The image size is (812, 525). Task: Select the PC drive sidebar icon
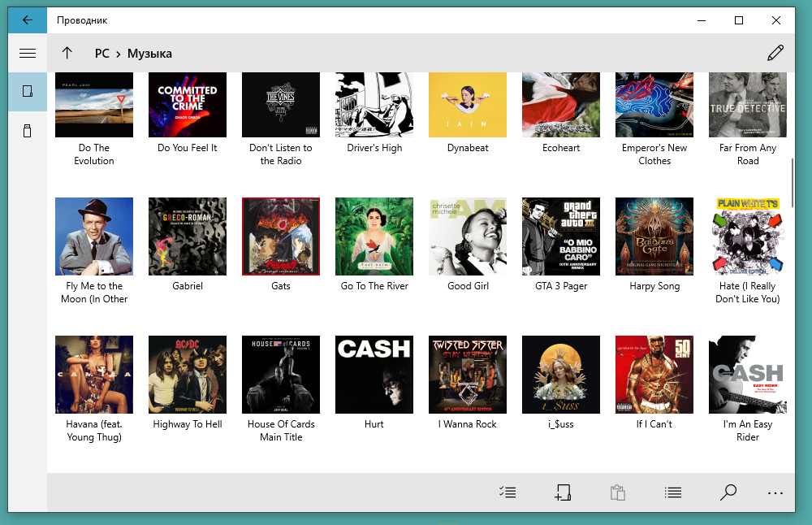pyautogui.click(x=28, y=92)
